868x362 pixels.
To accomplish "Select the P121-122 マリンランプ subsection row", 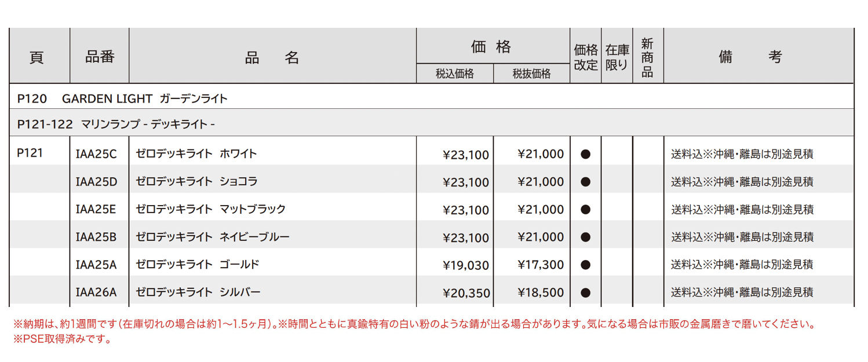I will [116, 124].
